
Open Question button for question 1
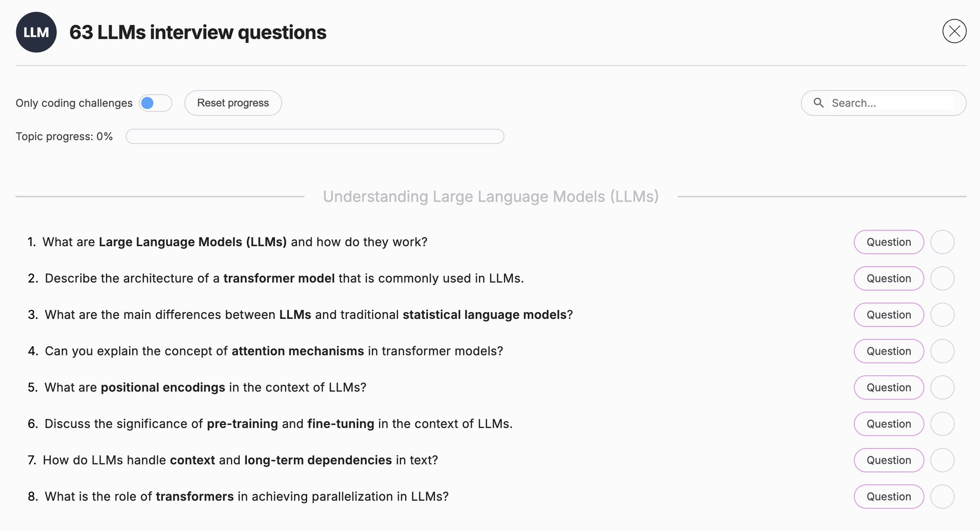pyautogui.click(x=889, y=242)
